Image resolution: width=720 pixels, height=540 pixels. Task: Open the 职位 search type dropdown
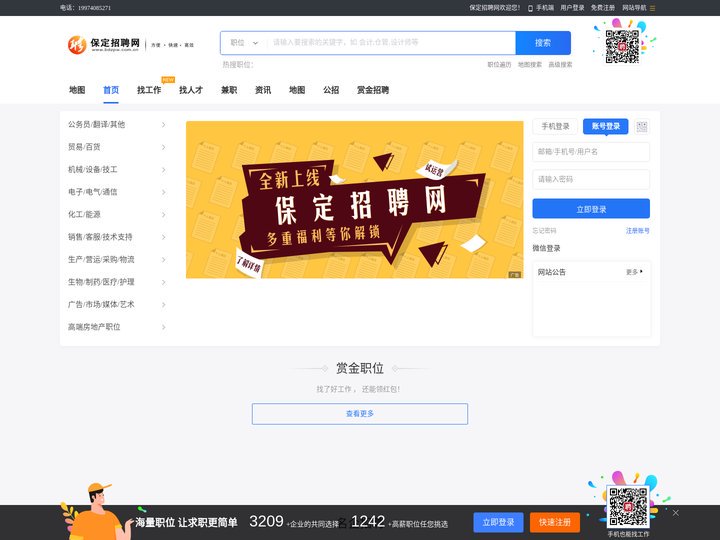(244, 43)
